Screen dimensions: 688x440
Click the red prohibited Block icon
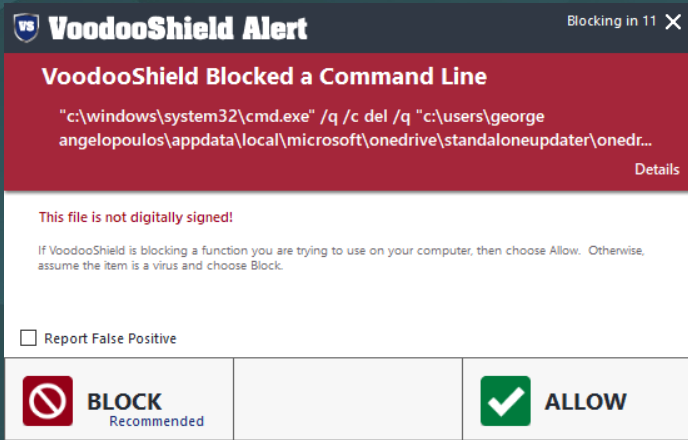[x=47, y=401]
